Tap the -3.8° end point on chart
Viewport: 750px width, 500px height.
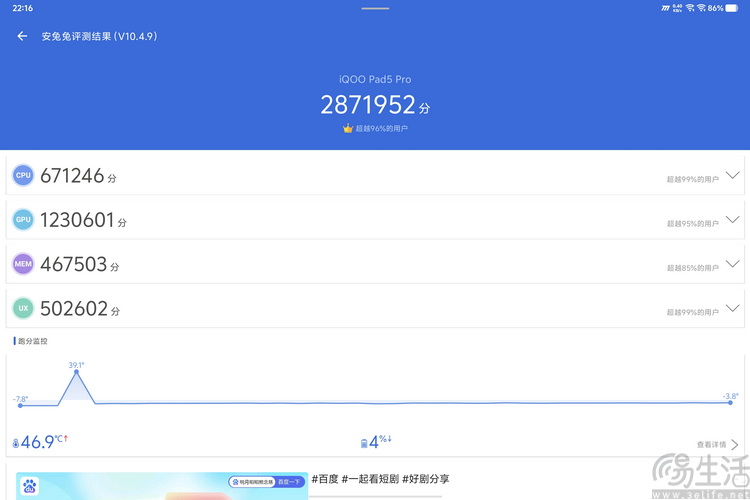point(730,403)
